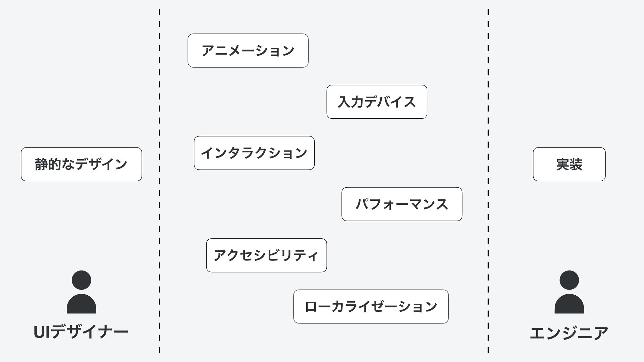Click the 静的 kanji in the design box
The width and height of the screenshot is (644, 362).
pyautogui.click(x=48, y=164)
